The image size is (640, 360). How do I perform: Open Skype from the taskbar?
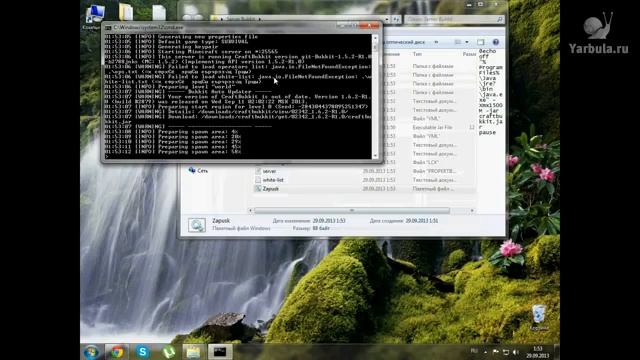(x=142, y=352)
